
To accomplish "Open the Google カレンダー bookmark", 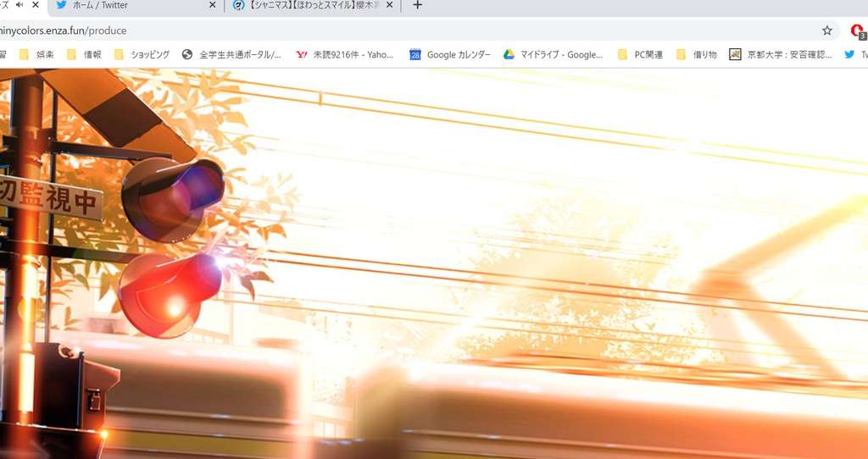I will click(450, 54).
